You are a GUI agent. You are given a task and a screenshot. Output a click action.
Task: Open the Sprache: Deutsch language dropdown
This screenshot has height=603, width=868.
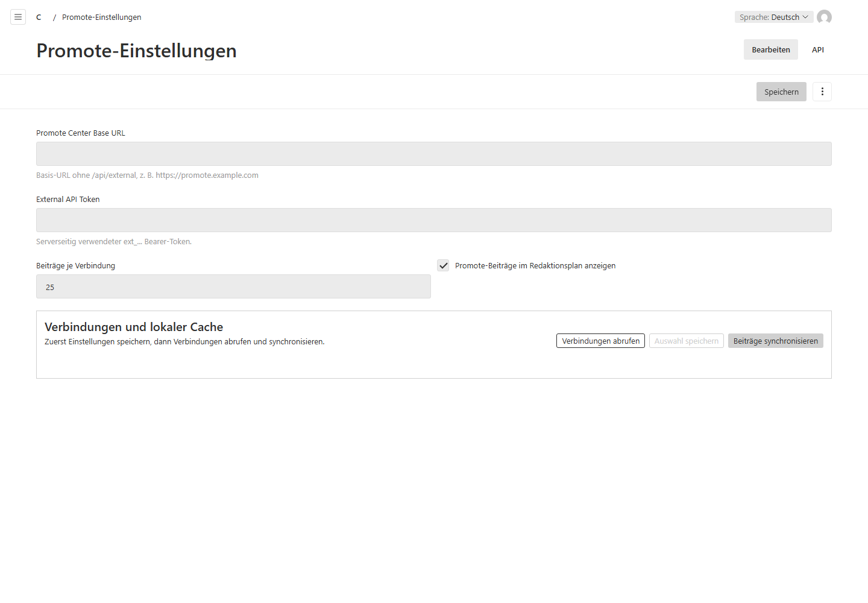[774, 17]
